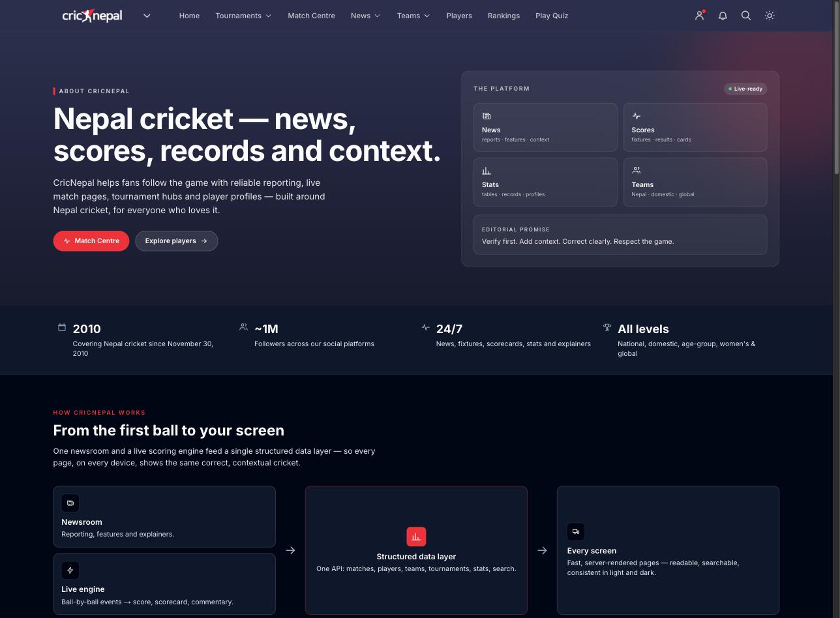Open Match Centre in the navbar
The width and height of the screenshot is (840, 618).
(x=311, y=16)
